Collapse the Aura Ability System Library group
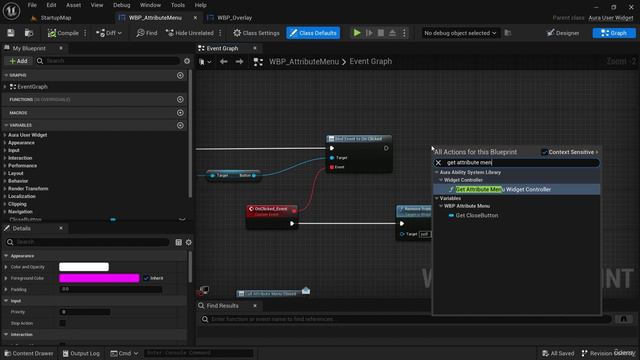 [437, 173]
